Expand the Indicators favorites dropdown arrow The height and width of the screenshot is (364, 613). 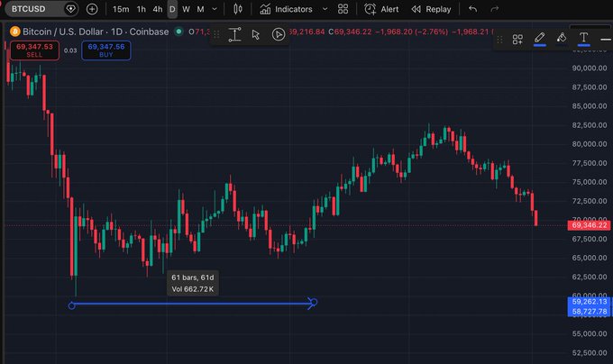click(x=325, y=9)
